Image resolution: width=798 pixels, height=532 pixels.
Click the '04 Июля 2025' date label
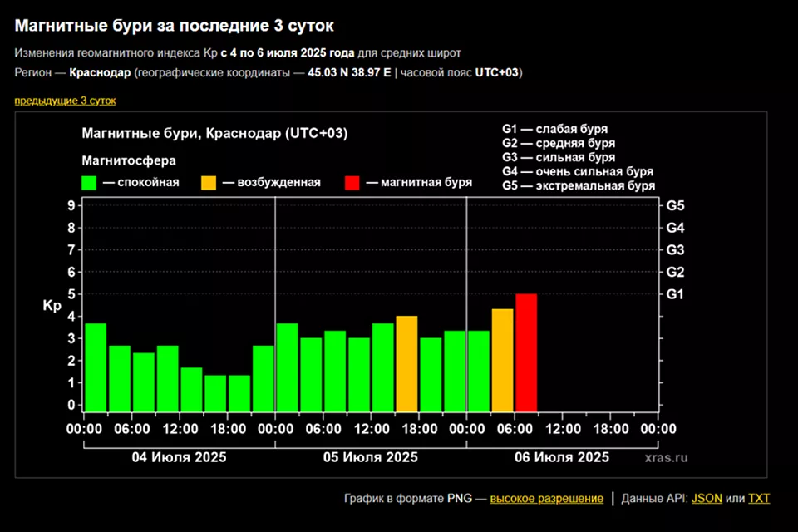click(179, 457)
